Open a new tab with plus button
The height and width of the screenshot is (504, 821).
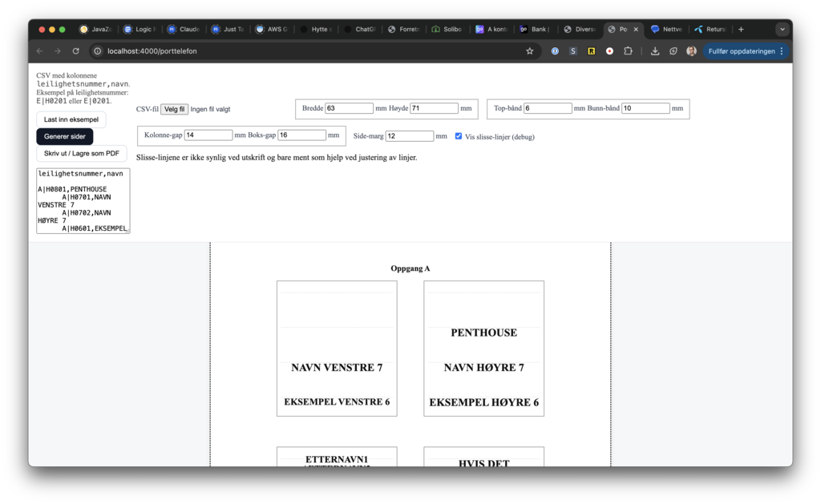(x=741, y=30)
